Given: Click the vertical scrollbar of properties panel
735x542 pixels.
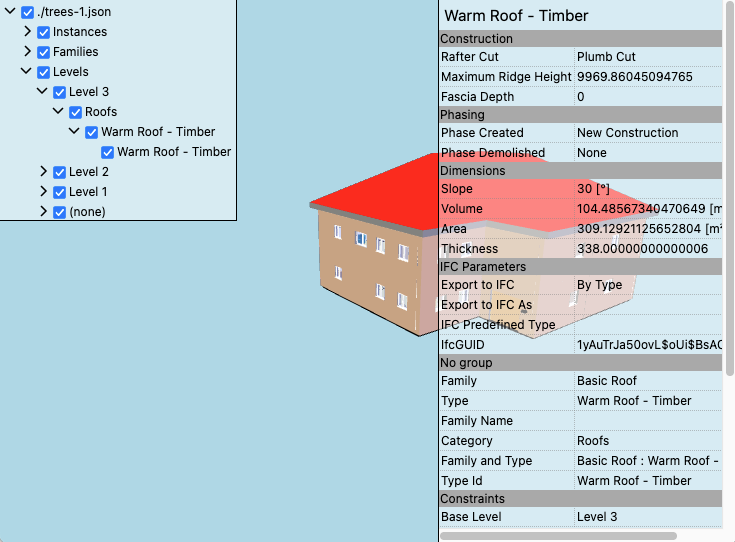Looking at the screenshot, I should coord(729,188).
